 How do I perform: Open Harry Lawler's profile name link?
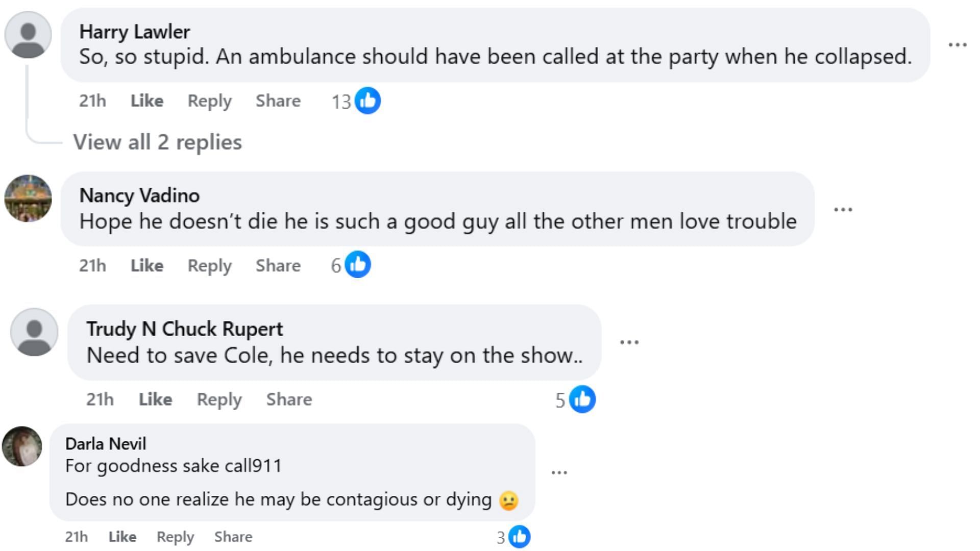(x=135, y=32)
